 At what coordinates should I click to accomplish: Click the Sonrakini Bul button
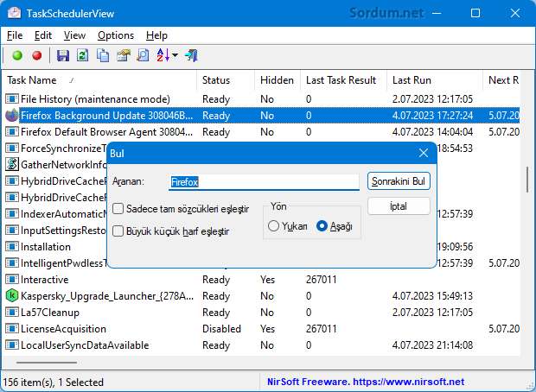coord(399,181)
